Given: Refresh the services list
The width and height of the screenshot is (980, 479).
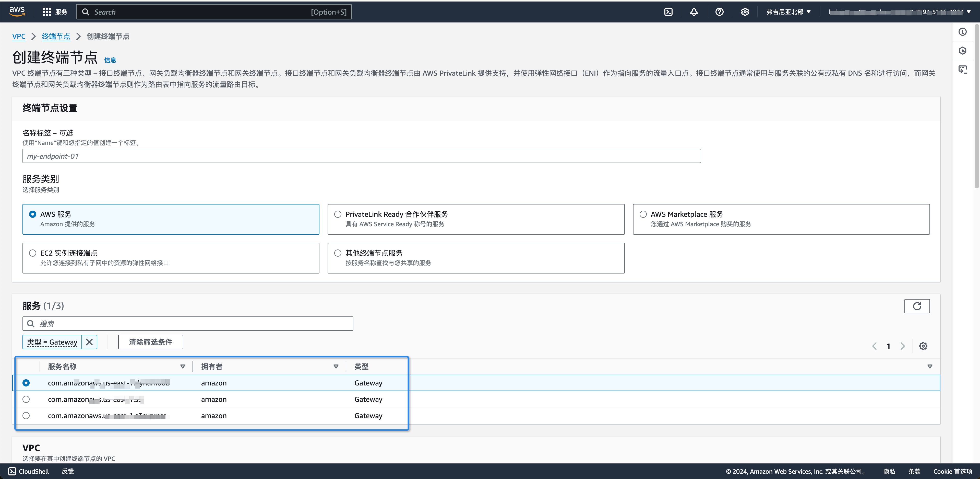Looking at the screenshot, I should [917, 306].
